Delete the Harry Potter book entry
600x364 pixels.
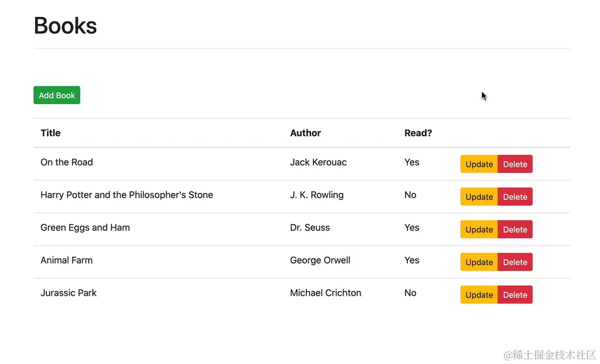coord(515,197)
